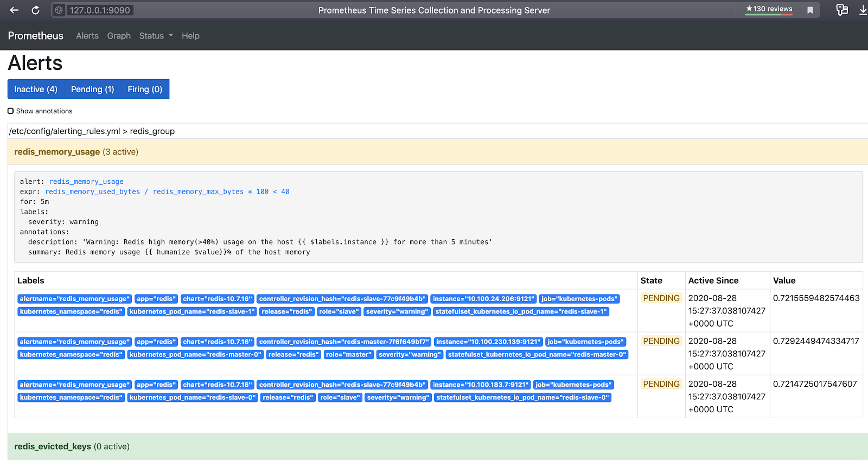Go to Prometheus home brand link
The height and width of the screenshot is (460, 868).
[x=35, y=36]
